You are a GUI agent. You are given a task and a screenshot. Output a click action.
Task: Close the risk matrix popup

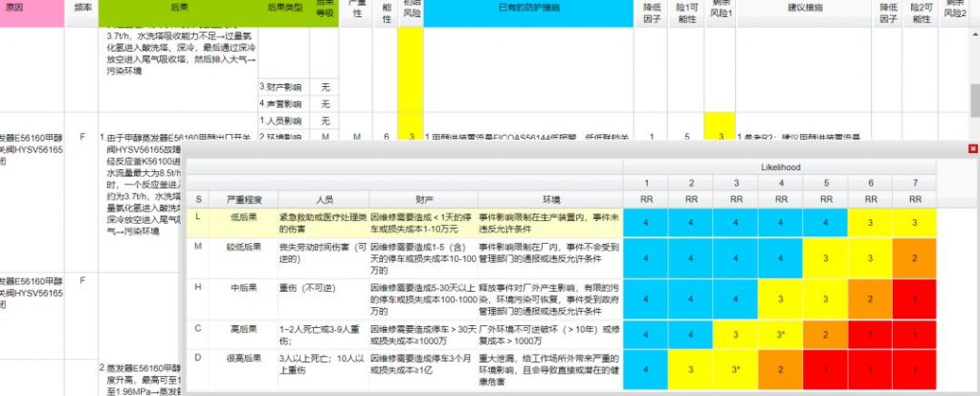[x=972, y=148]
